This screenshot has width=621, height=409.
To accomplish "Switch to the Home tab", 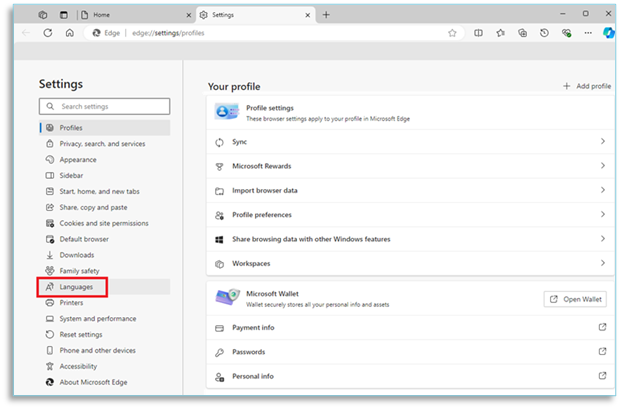I will coord(135,15).
